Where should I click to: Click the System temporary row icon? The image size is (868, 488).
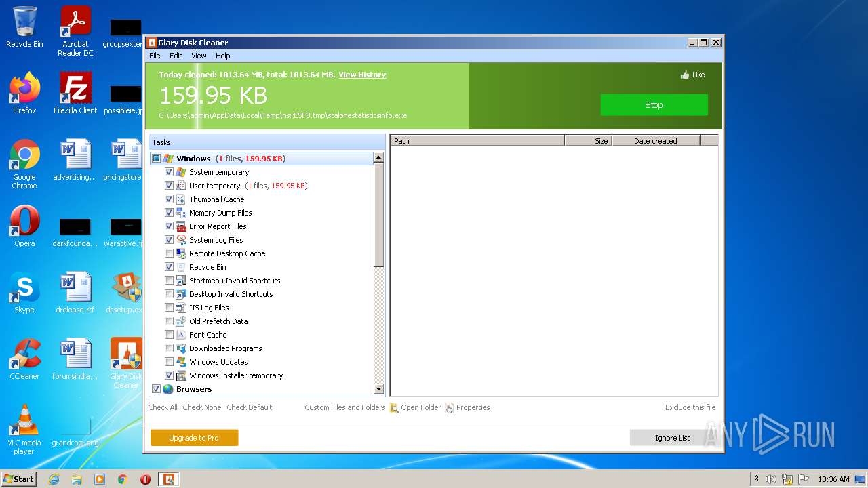pyautogui.click(x=181, y=172)
